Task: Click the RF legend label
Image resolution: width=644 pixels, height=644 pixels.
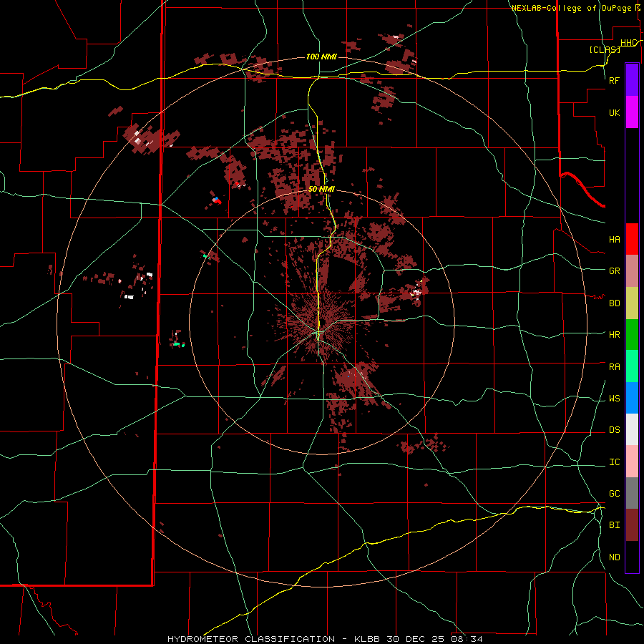Action: coord(614,80)
